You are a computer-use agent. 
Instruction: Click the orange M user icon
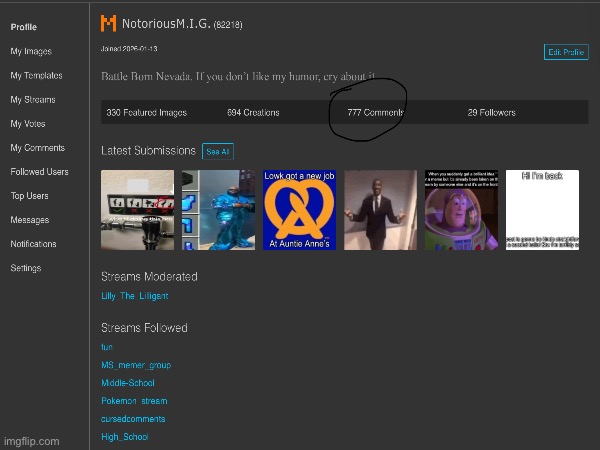[x=108, y=23]
